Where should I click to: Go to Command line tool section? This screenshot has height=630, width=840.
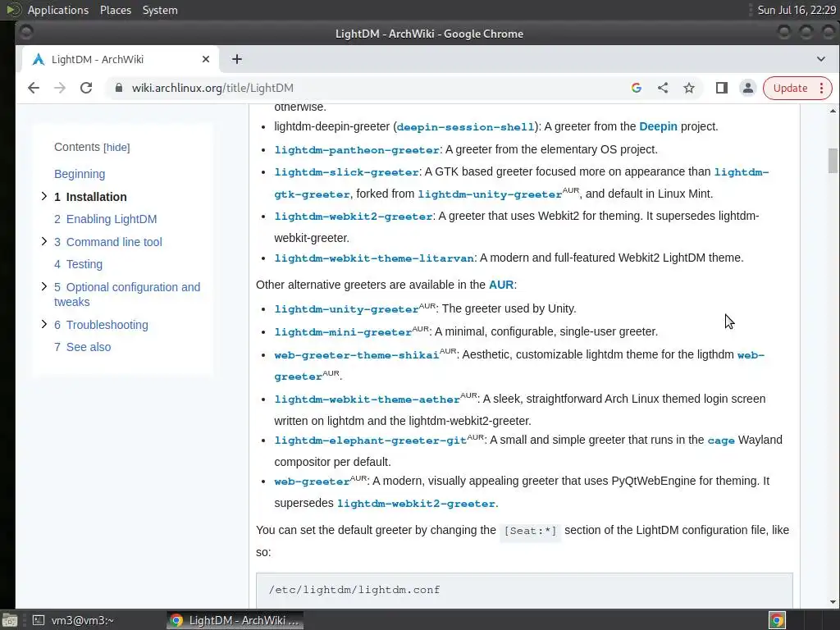pyautogui.click(x=107, y=242)
